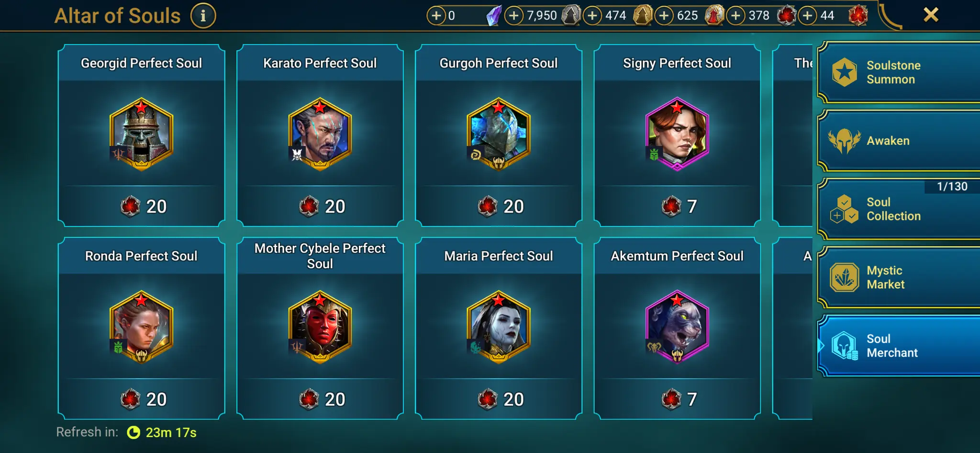Screen dimensions: 980x453
Task: Open the Soul Collection tab
Action: (899, 209)
